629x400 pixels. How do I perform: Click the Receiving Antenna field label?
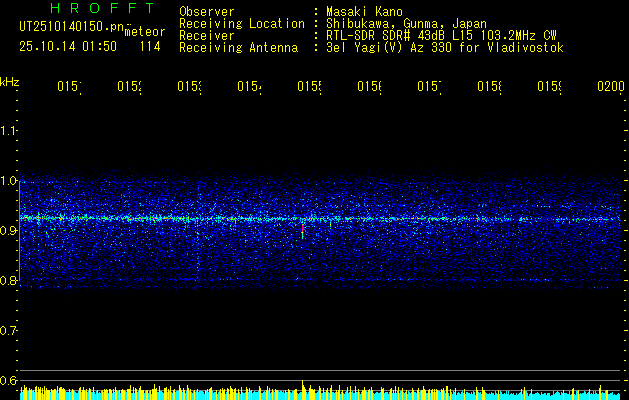pos(239,48)
